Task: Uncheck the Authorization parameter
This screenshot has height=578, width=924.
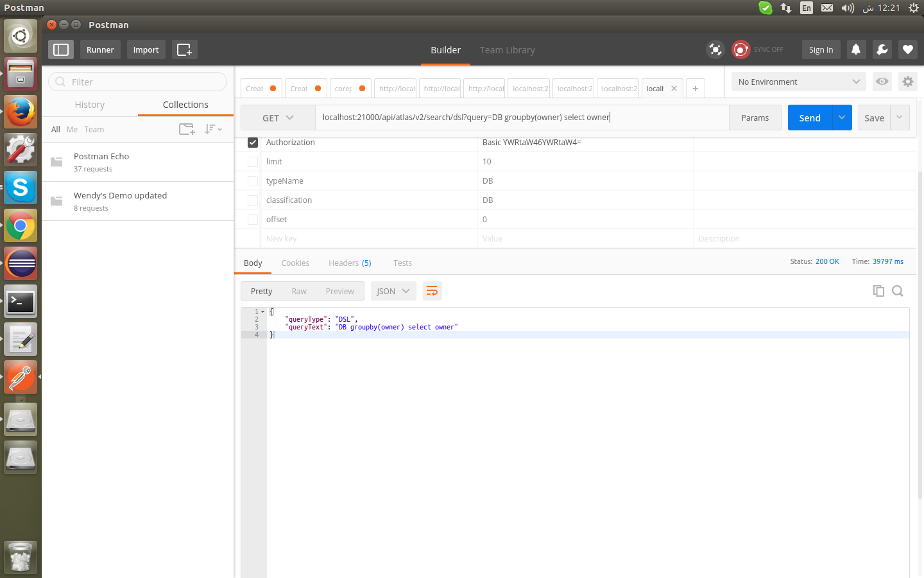Action: [x=253, y=142]
